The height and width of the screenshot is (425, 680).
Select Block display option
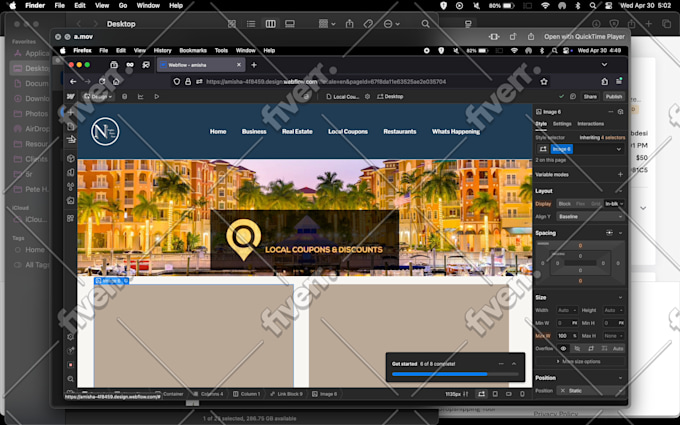click(x=565, y=204)
